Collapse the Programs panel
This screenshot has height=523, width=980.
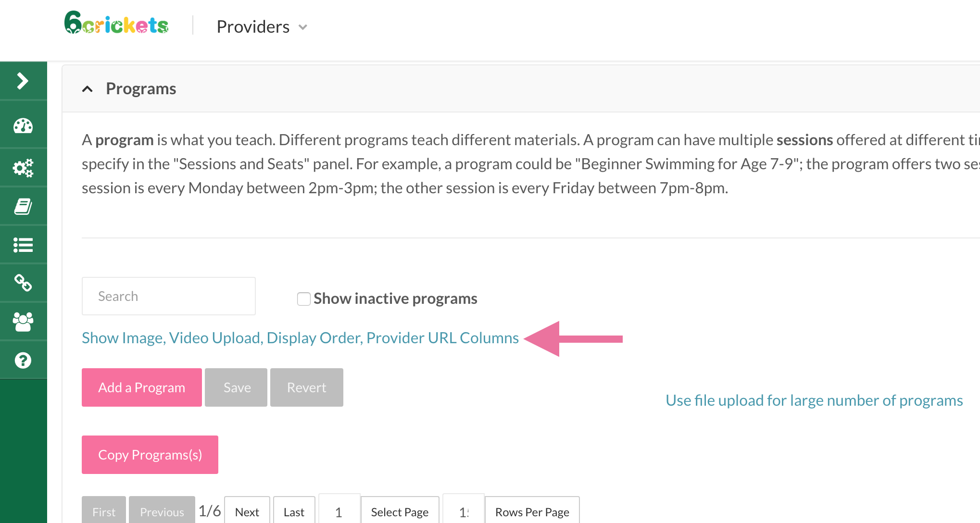pyautogui.click(x=88, y=89)
